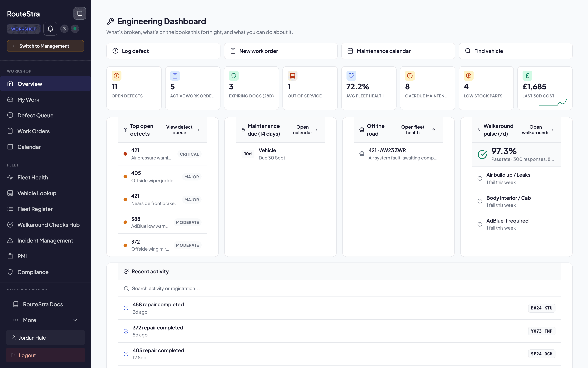Open RouteStra Docs
Image resolution: width=588 pixels, height=368 pixels.
(45, 304)
